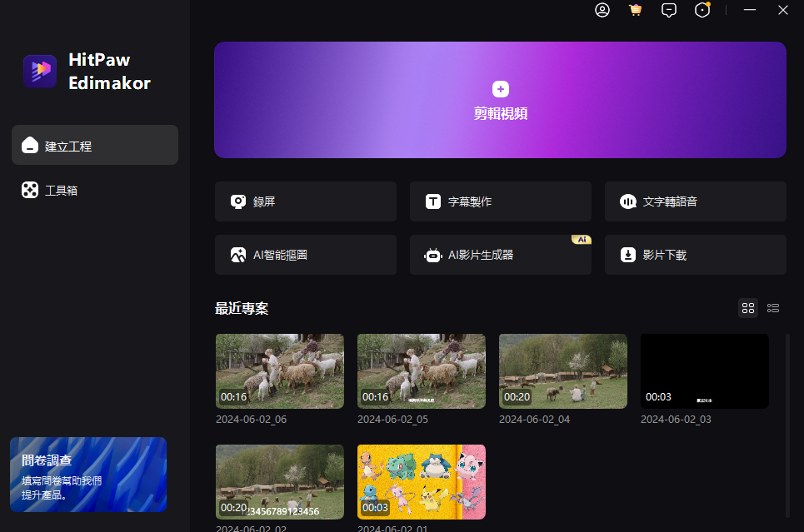
Task: Click the toolbox icon next to 工具箱
Action: point(30,190)
